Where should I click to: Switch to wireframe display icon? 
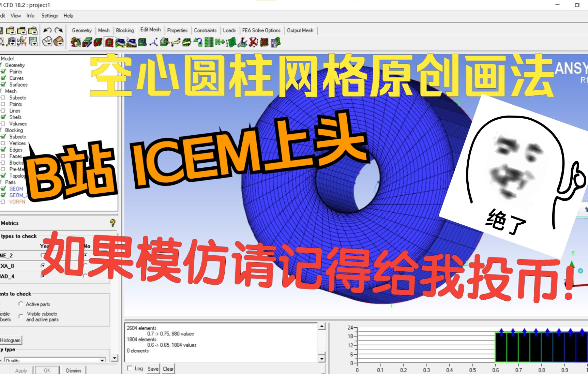pos(47,41)
